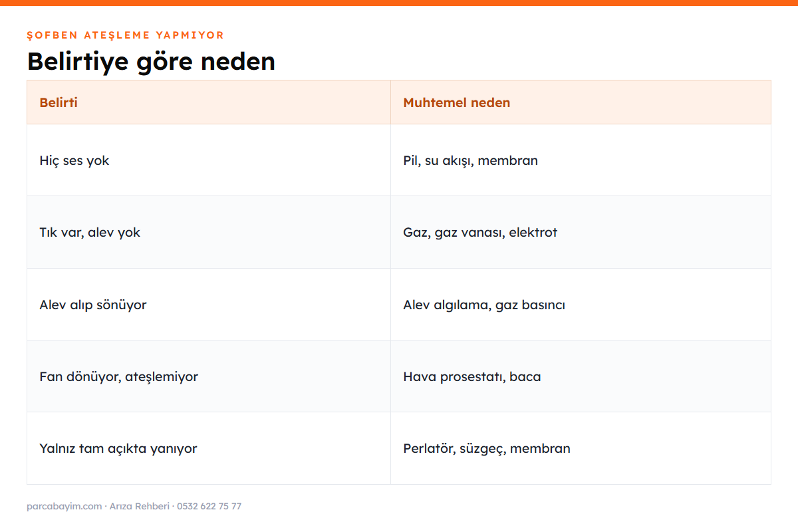Click the phone number 0532 622 75 77

[x=209, y=507]
